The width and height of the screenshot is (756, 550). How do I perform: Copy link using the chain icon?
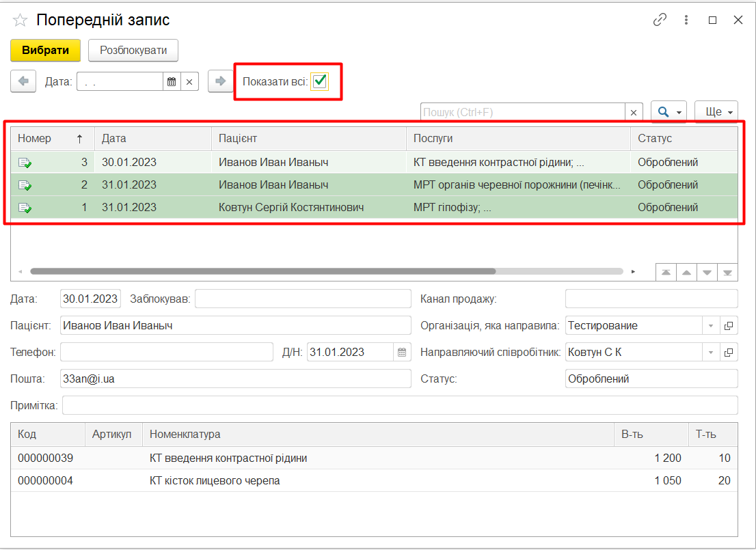[660, 20]
